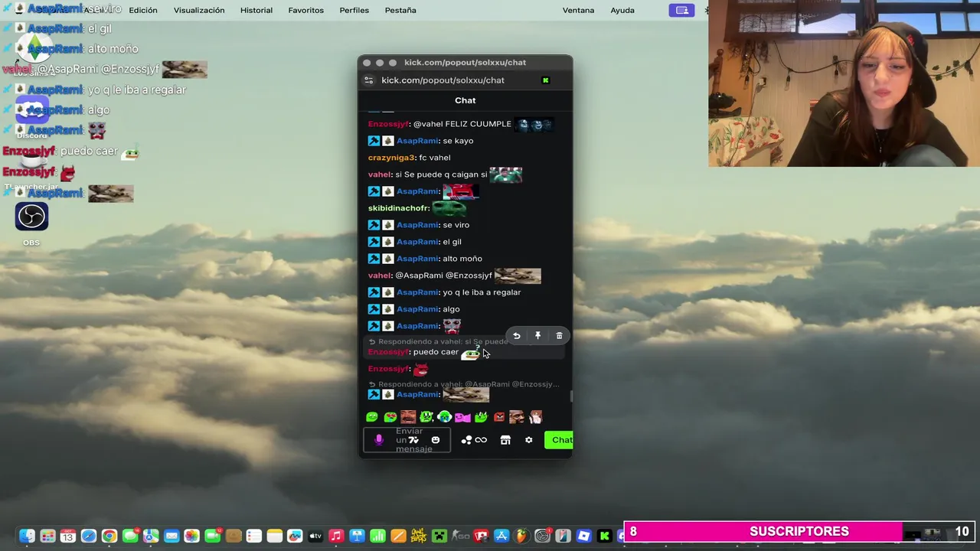Click the purple microphone icon in the message box

click(378, 440)
